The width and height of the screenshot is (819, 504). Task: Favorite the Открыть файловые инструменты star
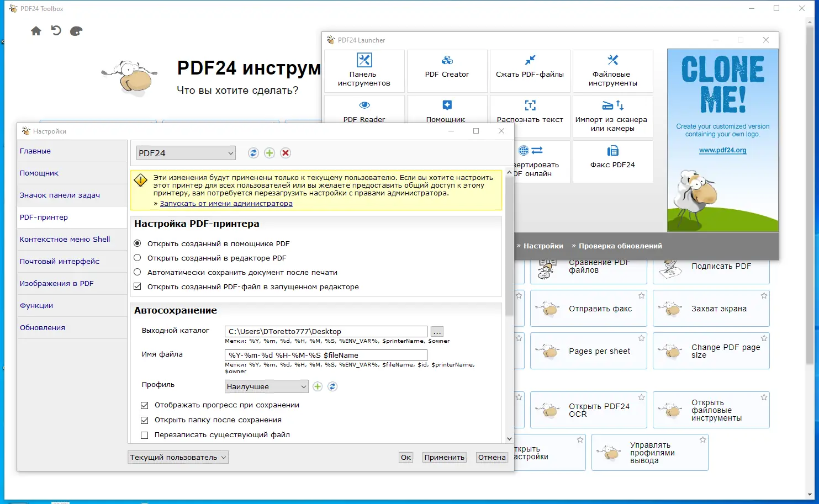[x=764, y=397]
